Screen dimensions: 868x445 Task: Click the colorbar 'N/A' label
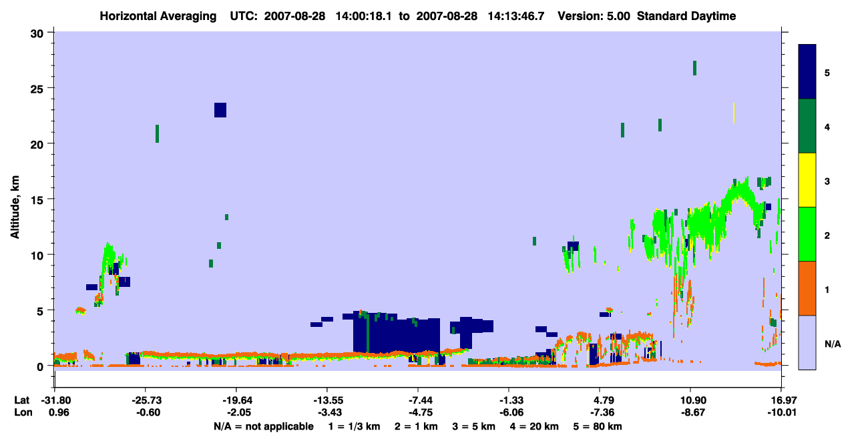833,344
